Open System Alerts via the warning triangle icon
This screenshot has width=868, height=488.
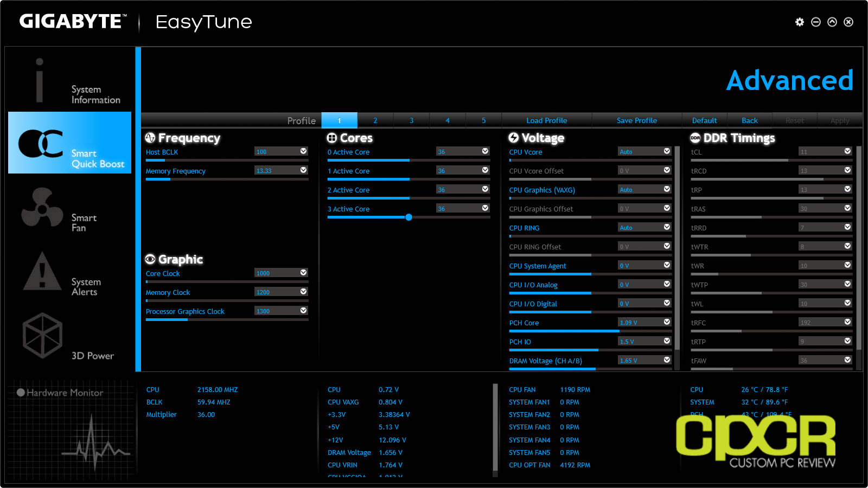[42, 271]
